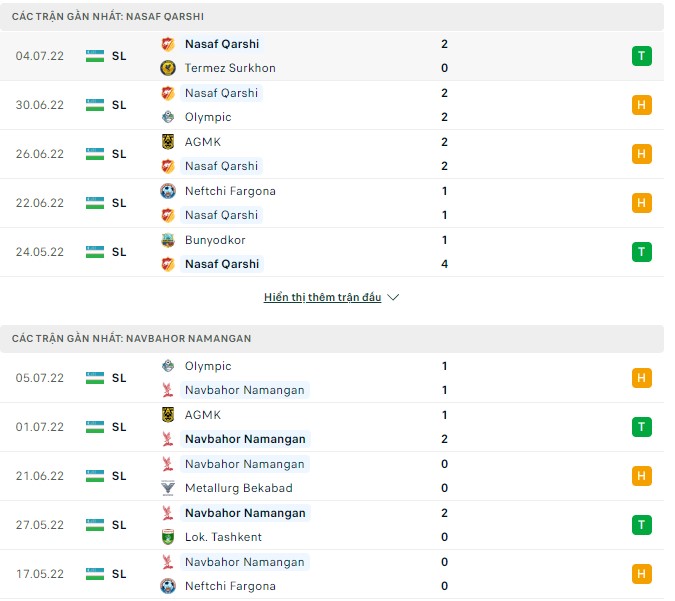Click orange H badge for 17.05.22 match
Viewport: 675px width, 601px height.
(641, 574)
